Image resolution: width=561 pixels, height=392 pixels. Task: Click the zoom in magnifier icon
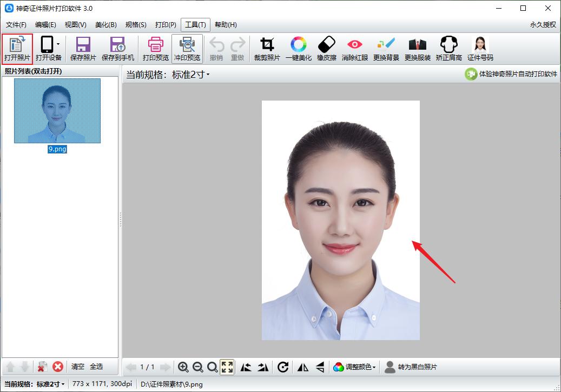coord(183,367)
